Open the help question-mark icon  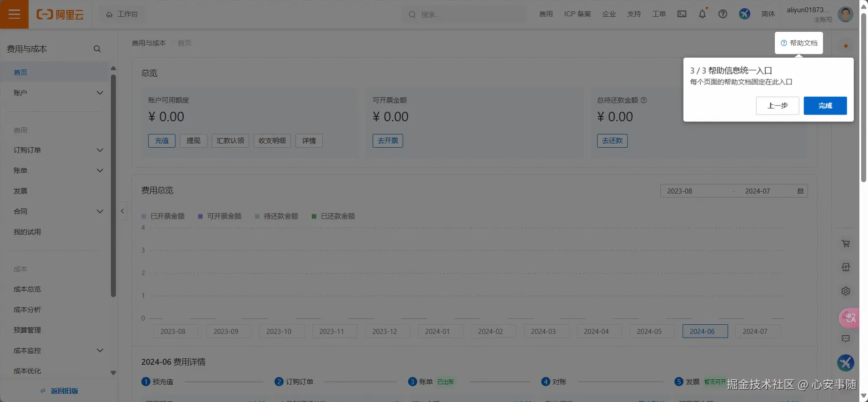(723, 14)
